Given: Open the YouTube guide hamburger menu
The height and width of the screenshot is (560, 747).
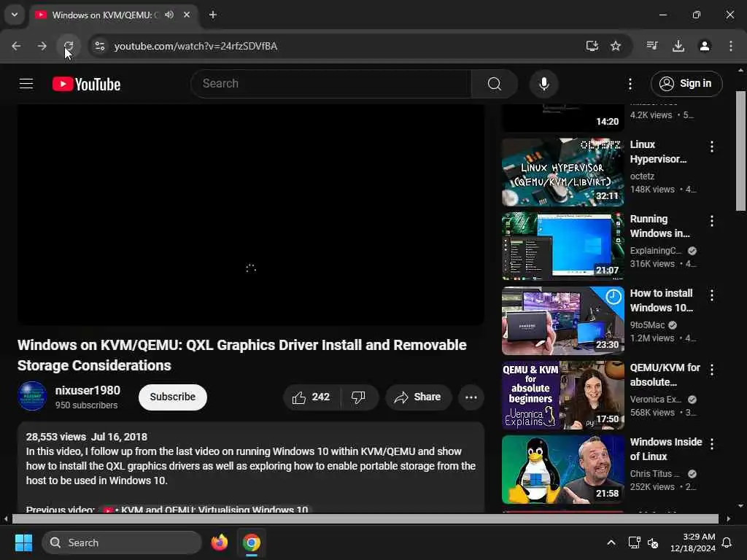Looking at the screenshot, I should coord(26,84).
